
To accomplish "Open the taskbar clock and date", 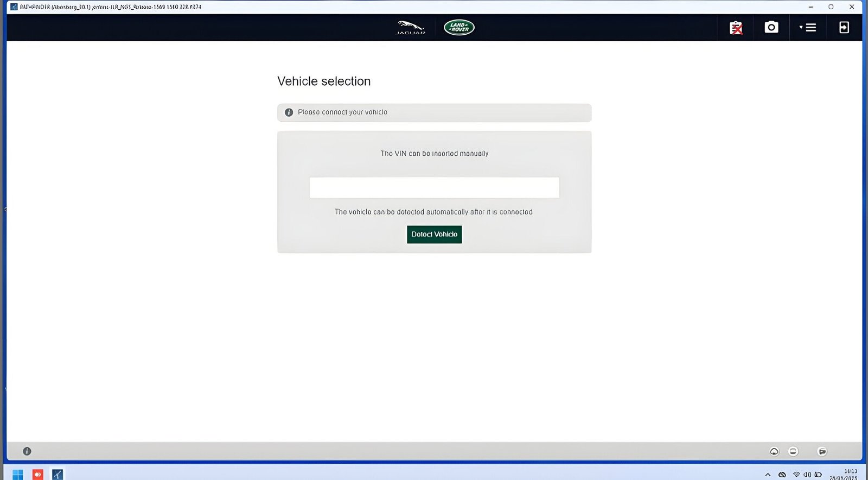I will click(844, 474).
